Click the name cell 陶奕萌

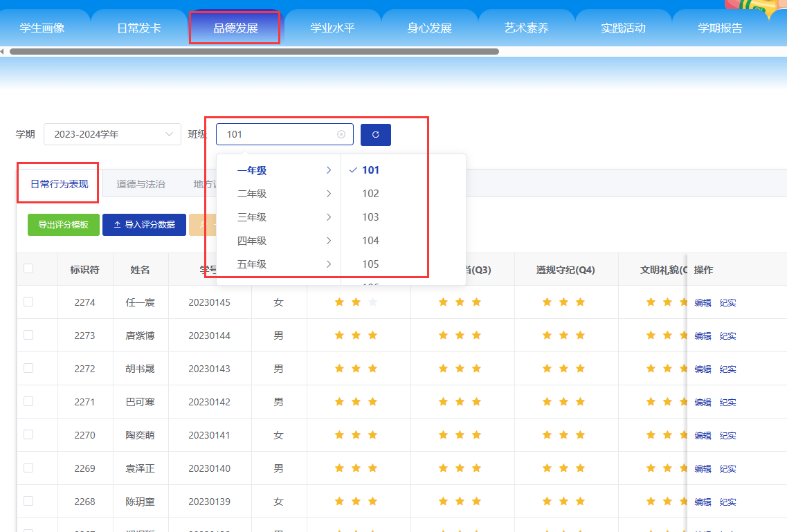tap(140, 435)
